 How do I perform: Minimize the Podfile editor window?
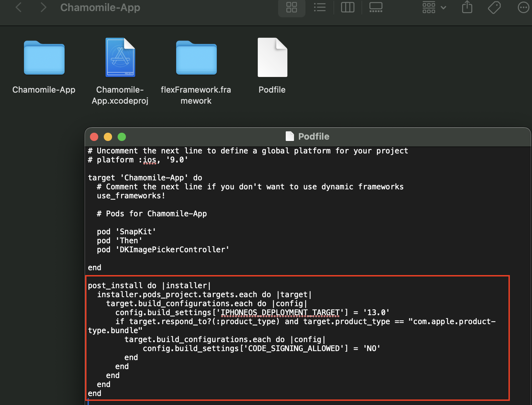click(108, 137)
